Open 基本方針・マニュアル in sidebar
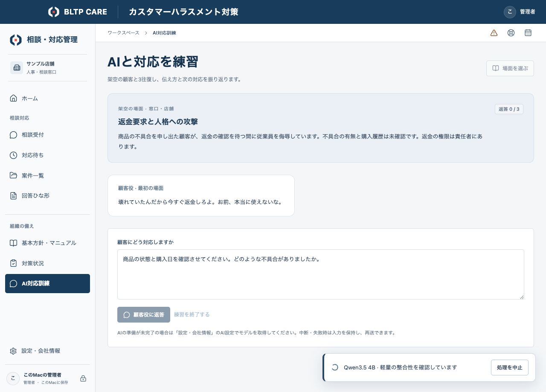The image size is (546, 392). [47, 243]
